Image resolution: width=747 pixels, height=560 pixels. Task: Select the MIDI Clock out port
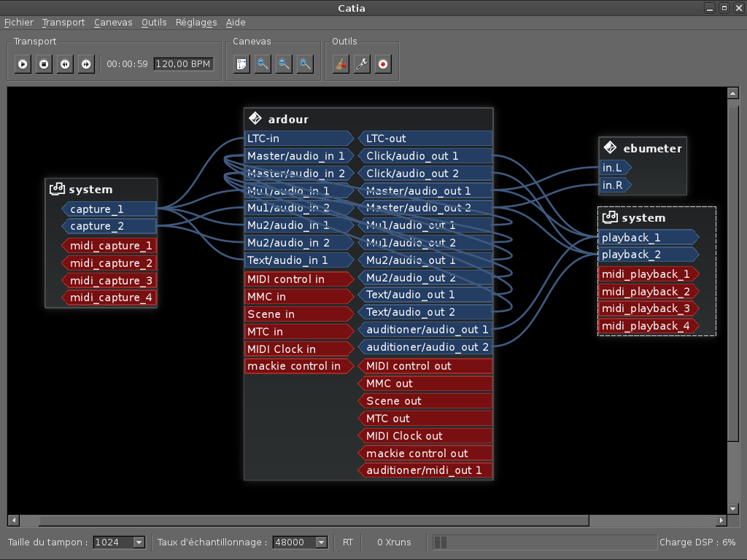(x=425, y=436)
